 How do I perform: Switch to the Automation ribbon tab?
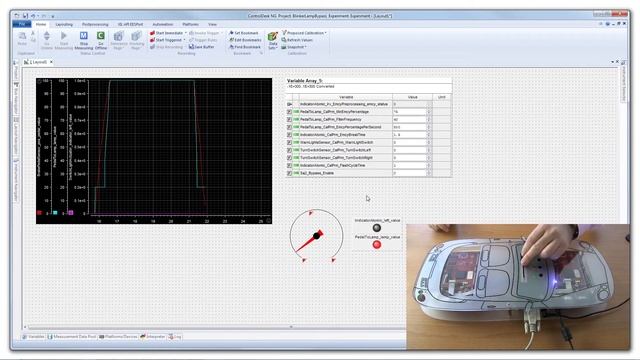[x=162, y=24]
